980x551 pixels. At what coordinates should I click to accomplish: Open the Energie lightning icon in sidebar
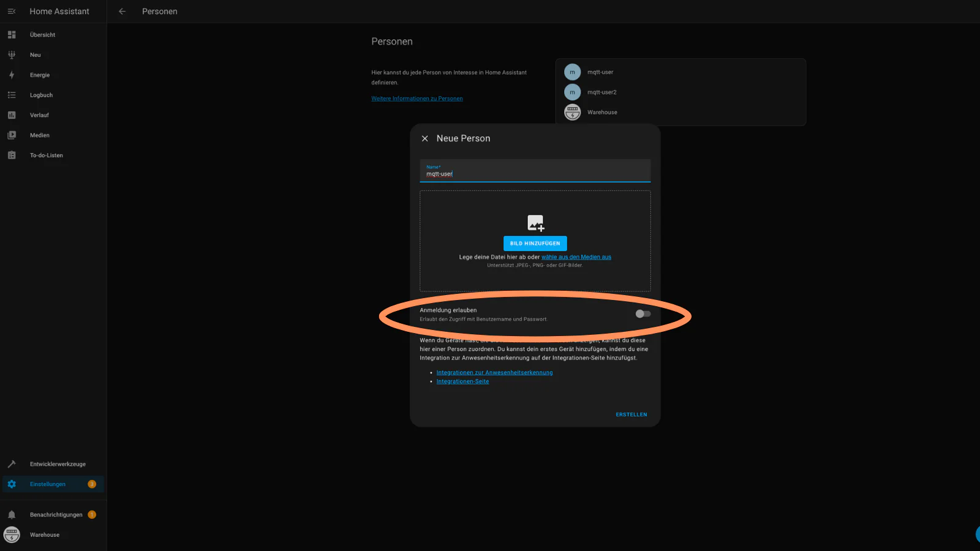click(12, 75)
